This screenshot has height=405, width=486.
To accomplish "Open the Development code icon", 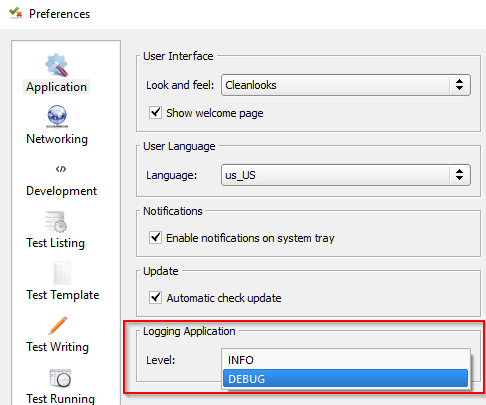I will [x=61, y=169].
